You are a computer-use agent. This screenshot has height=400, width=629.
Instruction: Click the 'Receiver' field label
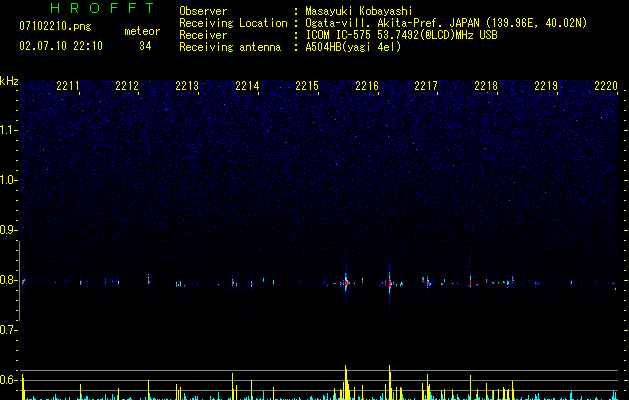(203, 35)
